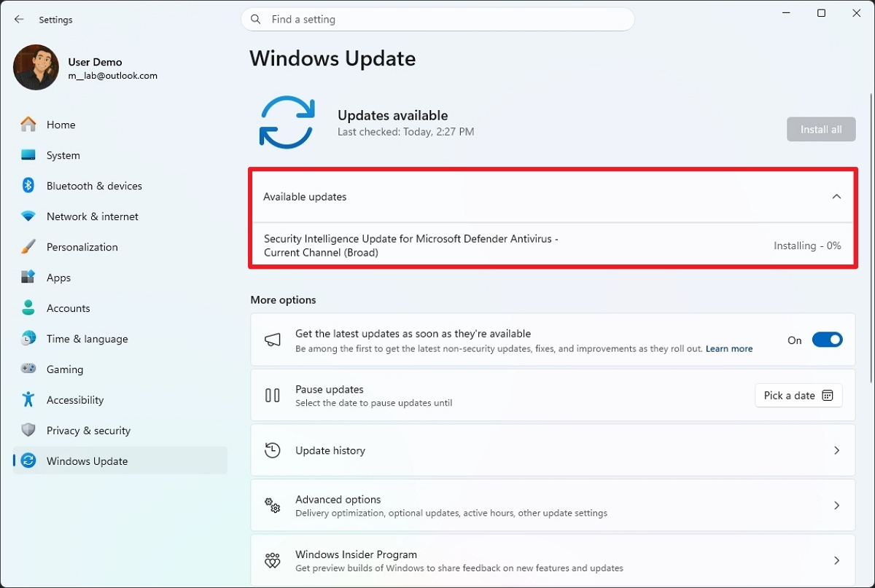875x588 pixels.
Task: Open System settings page
Action: click(x=120, y=155)
